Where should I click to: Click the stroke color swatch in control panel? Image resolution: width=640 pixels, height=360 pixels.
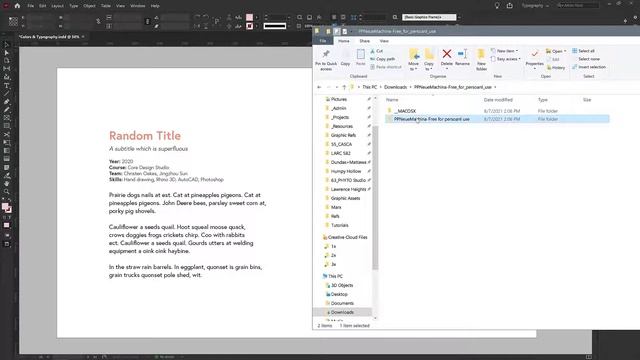[x=249, y=26]
